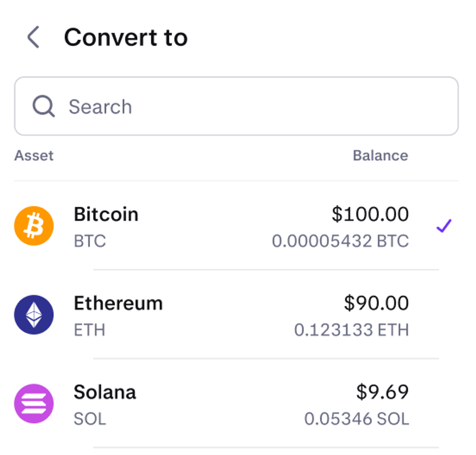476x455 pixels.
Task: Click the Convert to page title
Action: 126,37
